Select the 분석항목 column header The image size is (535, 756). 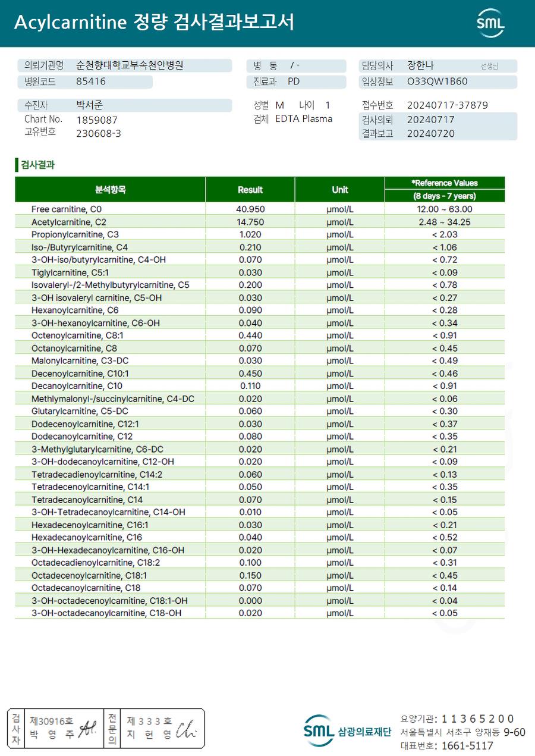point(111,190)
